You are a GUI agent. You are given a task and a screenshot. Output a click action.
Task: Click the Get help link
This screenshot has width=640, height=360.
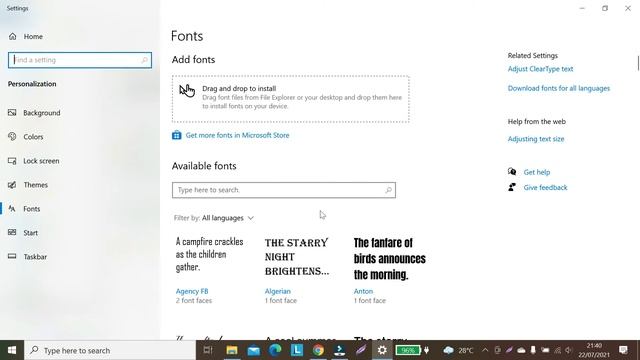[x=537, y=172]
